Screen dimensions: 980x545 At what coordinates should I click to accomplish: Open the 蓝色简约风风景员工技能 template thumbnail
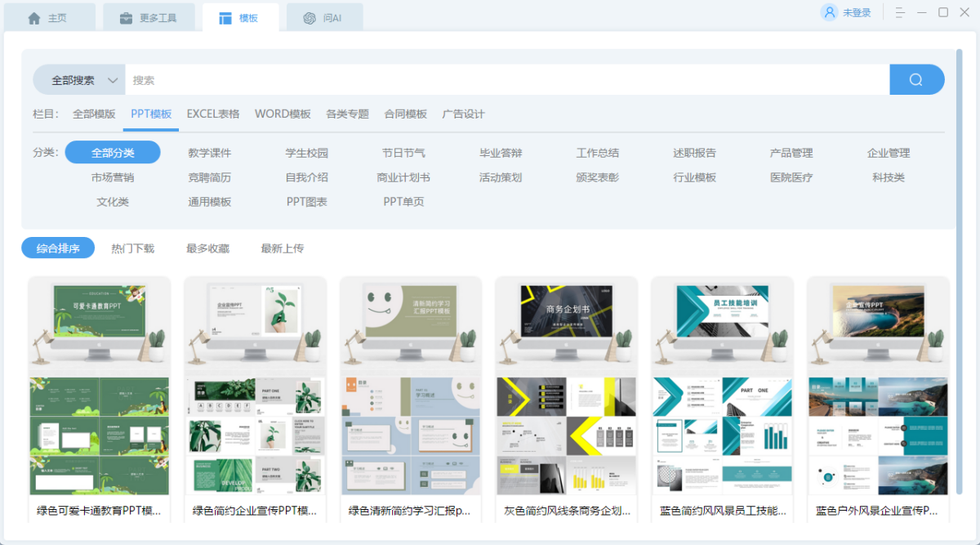(x=722, y=386)
